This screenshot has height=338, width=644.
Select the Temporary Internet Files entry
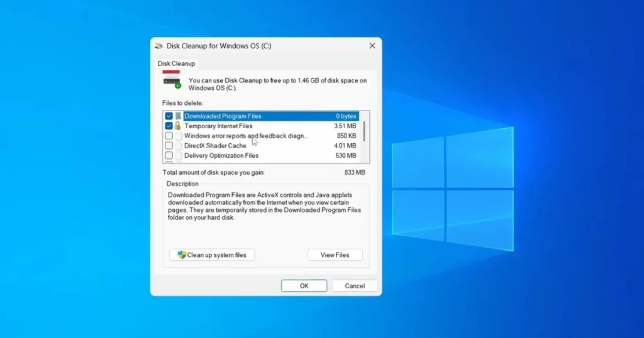[x=261, y=126]
